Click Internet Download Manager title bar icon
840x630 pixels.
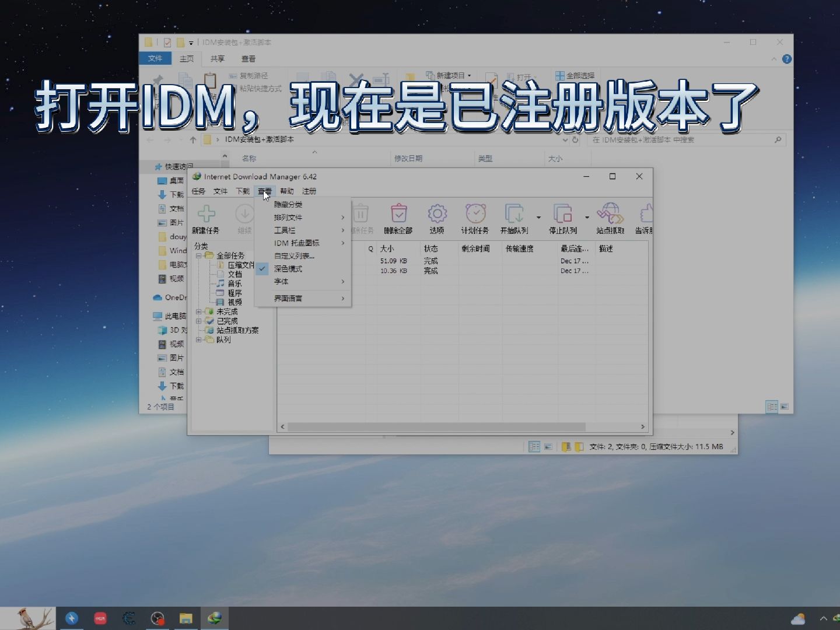pos(197,176)
